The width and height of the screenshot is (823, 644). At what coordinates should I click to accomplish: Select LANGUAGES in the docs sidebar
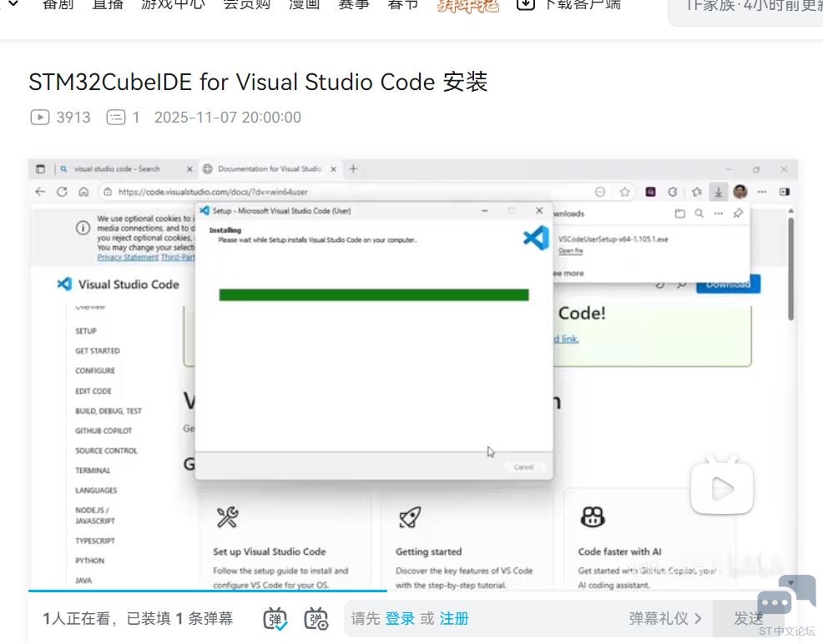click(x=96, y=491)
